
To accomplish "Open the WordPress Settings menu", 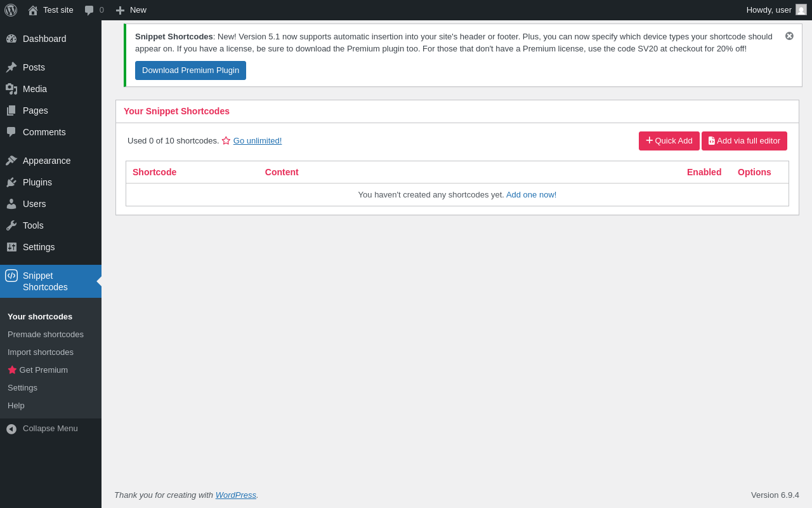I will [x=51, y=247].
